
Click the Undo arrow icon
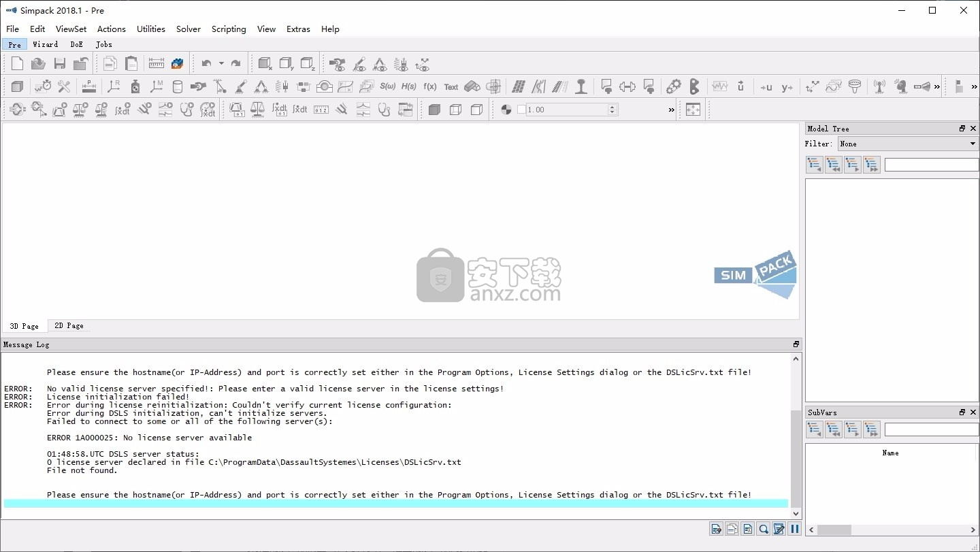pyautogui.click(x=206, y=63)
